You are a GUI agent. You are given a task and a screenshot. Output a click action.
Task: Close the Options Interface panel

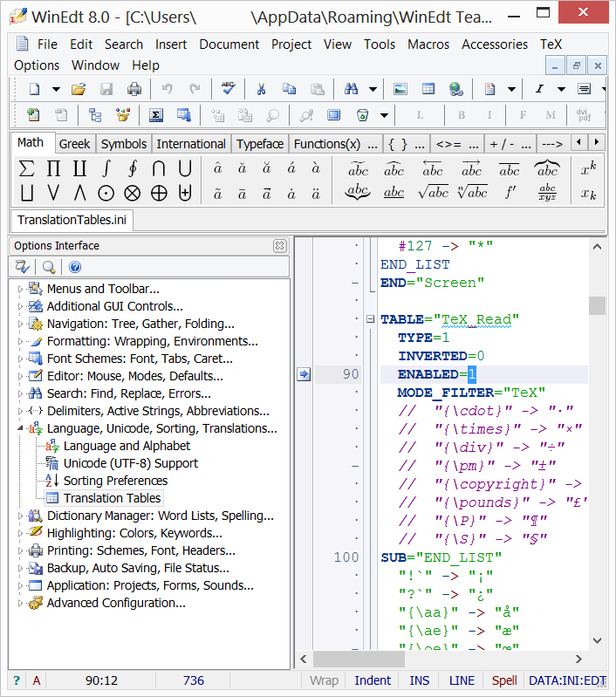point(280,246)
